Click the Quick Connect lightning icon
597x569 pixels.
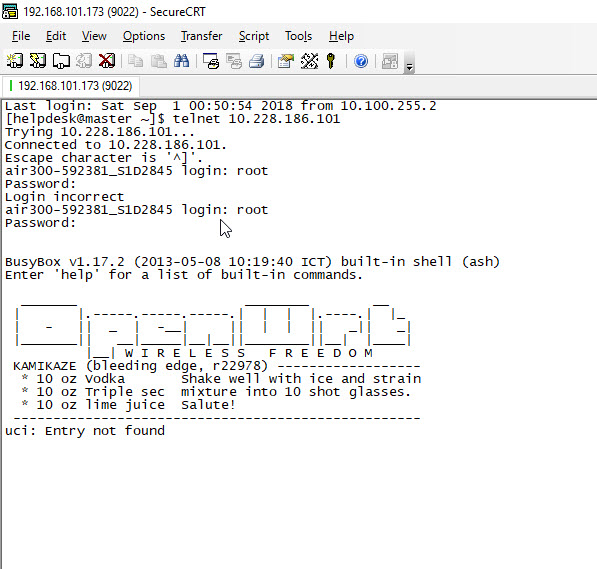(38, 61)
